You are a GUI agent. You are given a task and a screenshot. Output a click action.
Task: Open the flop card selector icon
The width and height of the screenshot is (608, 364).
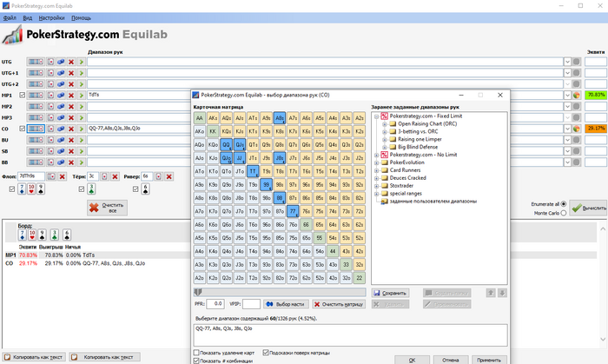coord(51,176)
